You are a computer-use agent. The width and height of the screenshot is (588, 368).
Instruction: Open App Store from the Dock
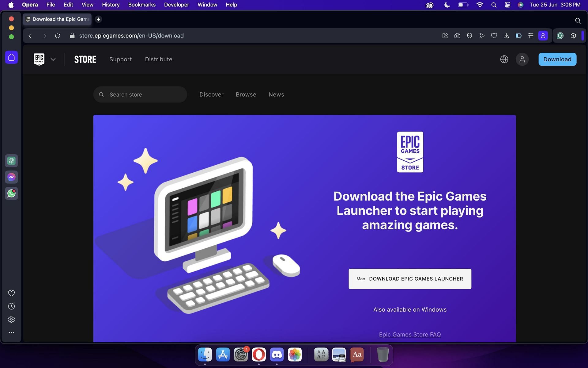(x=223, y=355)
